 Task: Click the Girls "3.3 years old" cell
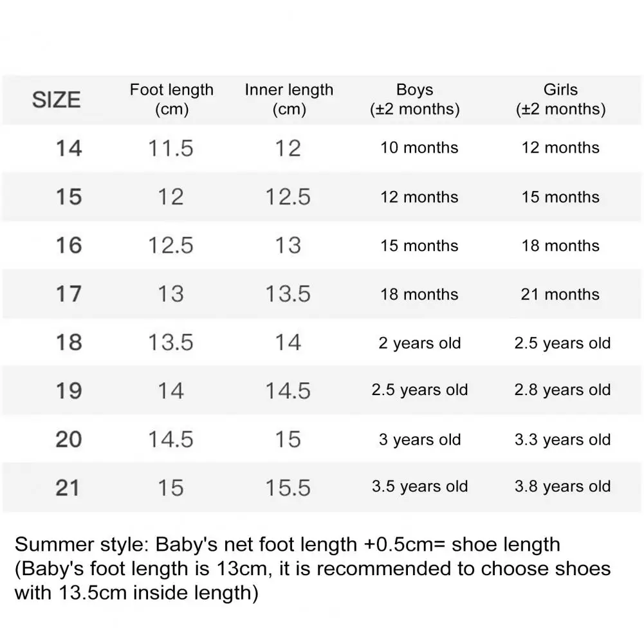coord(562,440)
